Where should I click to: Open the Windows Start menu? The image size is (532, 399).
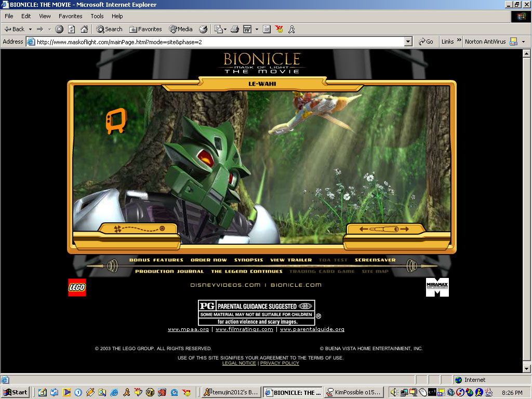(x=15, y=393)
